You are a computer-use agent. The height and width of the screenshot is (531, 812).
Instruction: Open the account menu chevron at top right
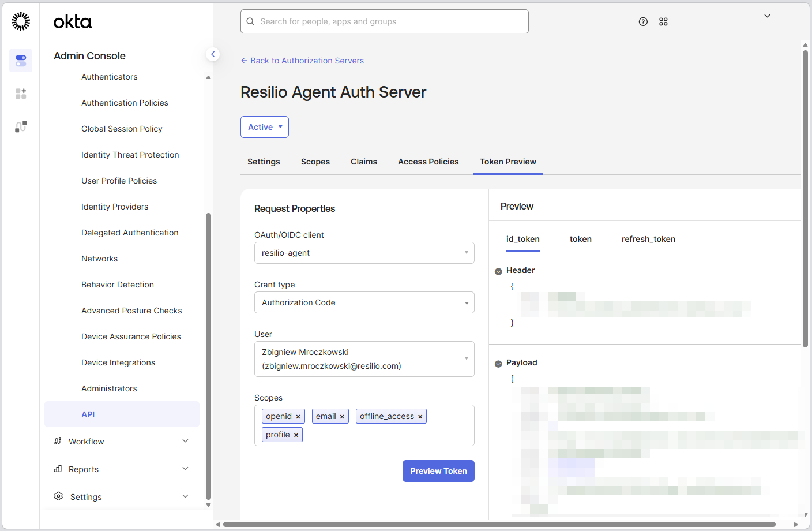point(767,16)
